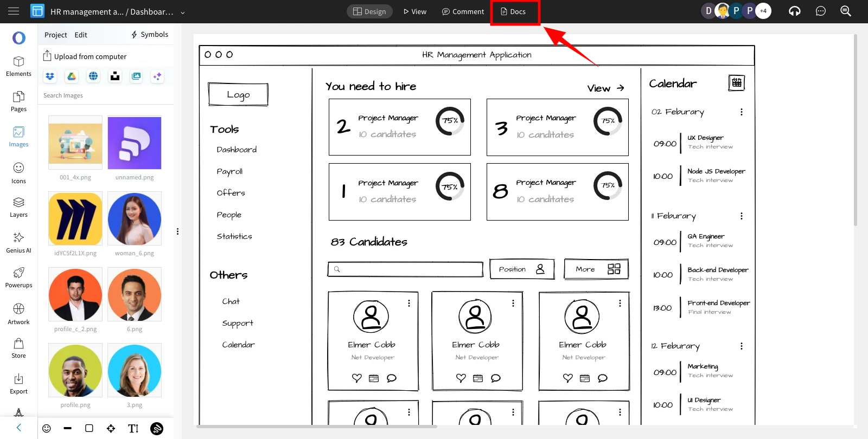
Task: Click the Symbols button
Action: tap(150, 35)
